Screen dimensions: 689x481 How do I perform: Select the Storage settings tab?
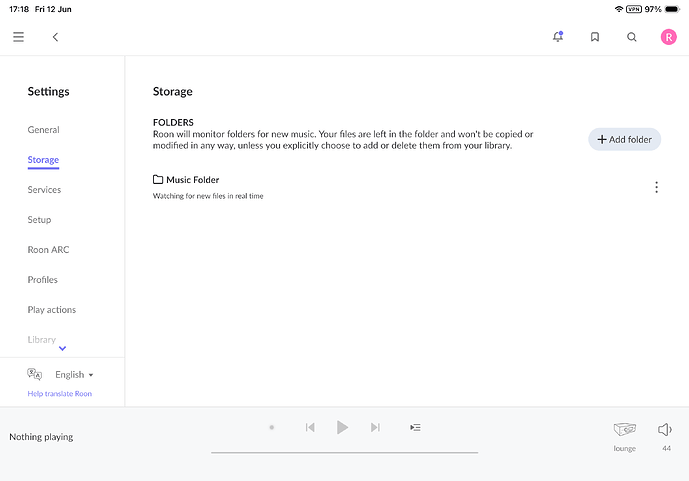pyautogui.click(x=43, y=160)
